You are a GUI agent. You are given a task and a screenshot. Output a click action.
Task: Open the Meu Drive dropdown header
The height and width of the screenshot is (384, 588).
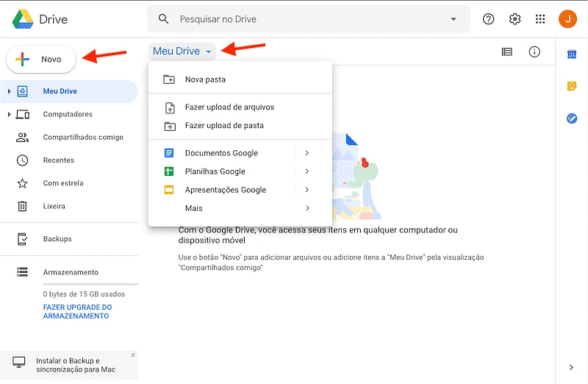point(182,51)
